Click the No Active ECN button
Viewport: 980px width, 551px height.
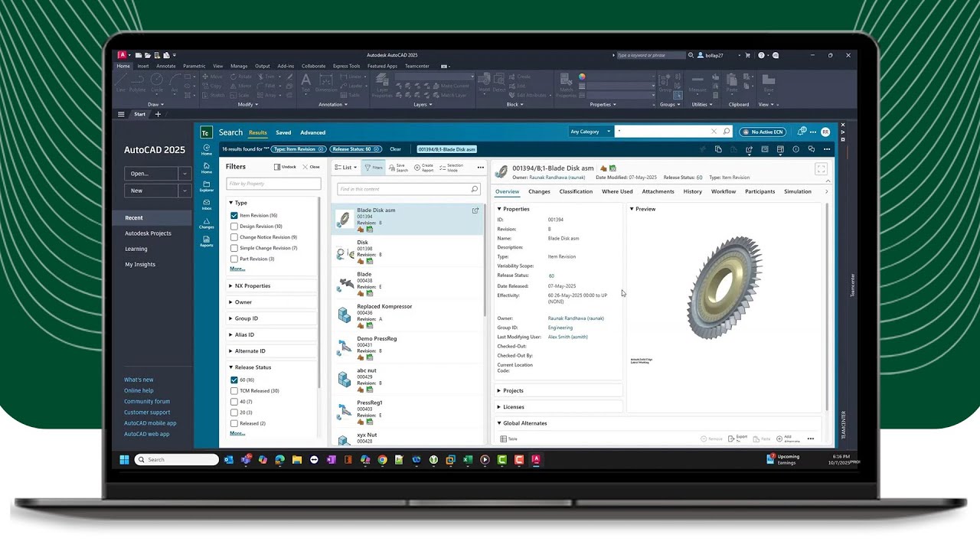[763, 132]
